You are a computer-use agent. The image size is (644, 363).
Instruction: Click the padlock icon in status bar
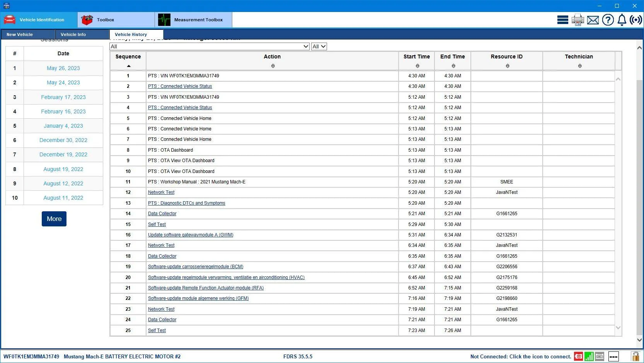(635, 356)
